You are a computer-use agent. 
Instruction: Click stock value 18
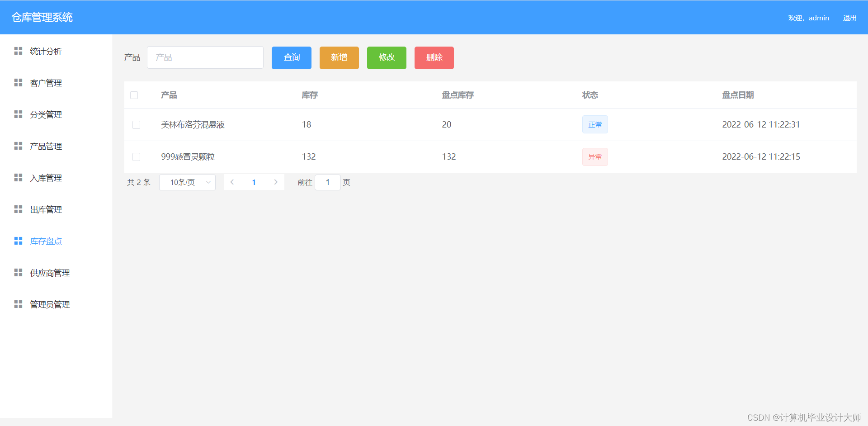[x=307, y=125]
